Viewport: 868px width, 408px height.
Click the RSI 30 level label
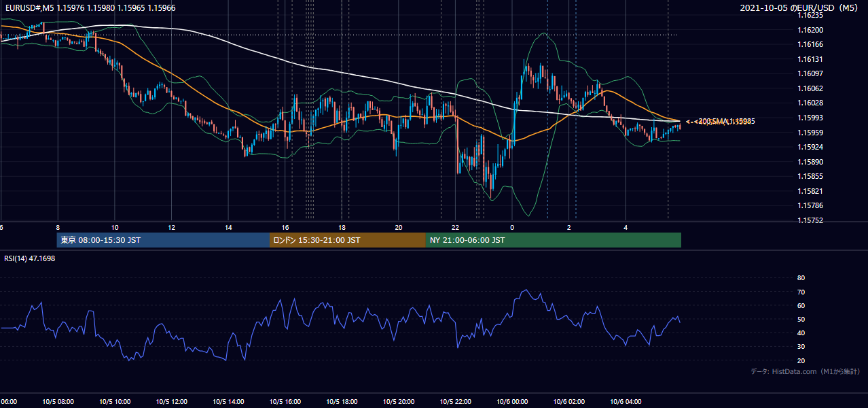click(x=801, y=347)
